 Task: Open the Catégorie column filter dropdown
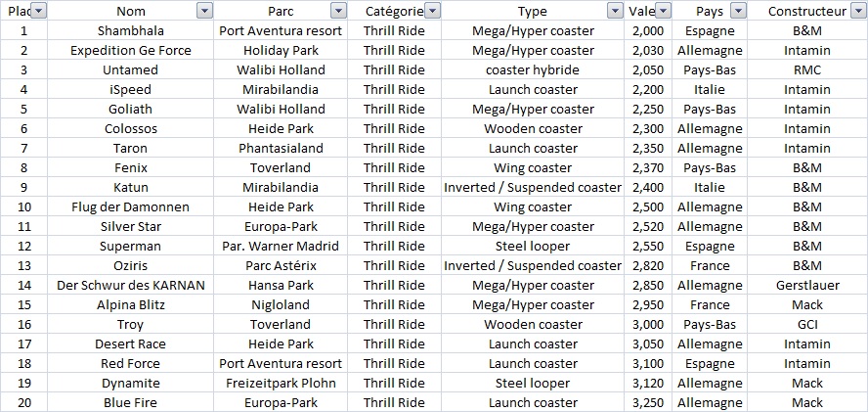pos(432,11)
